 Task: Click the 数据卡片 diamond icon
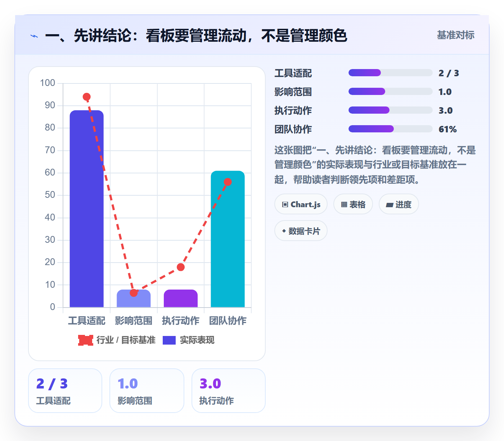point(284,231)
